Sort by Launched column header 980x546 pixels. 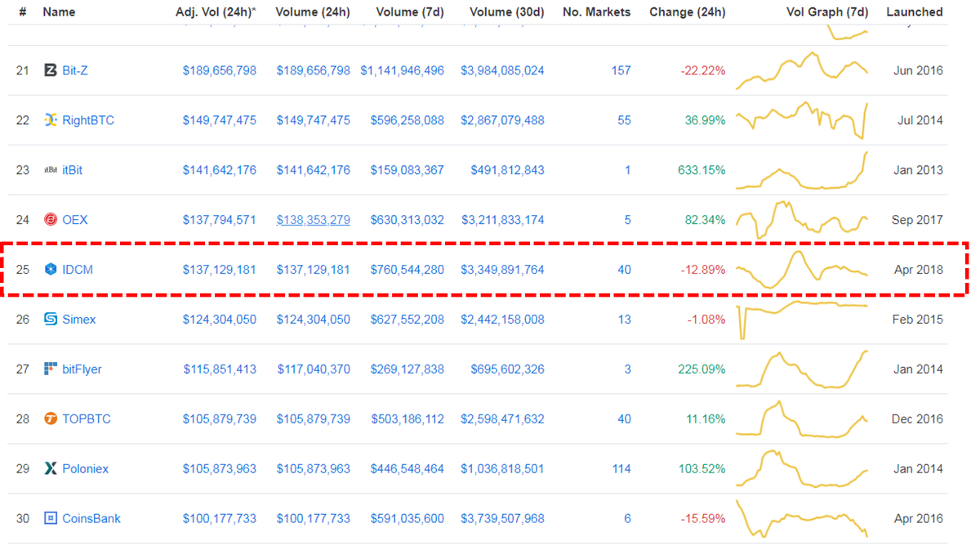pos(915,12)
